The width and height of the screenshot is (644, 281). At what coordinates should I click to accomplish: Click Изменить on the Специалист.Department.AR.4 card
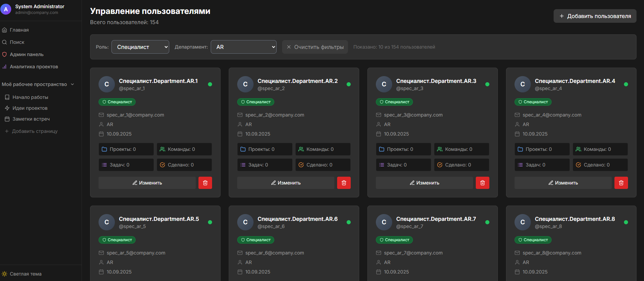pos(563,183)
